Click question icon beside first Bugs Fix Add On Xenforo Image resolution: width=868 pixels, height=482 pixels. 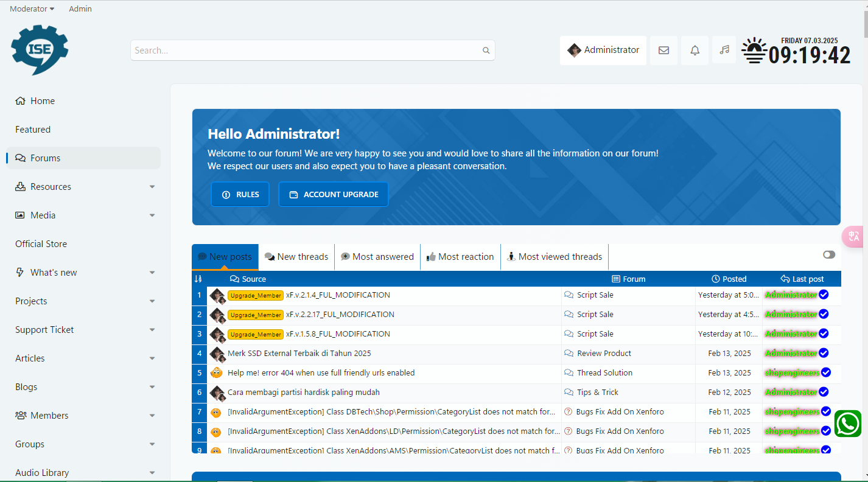point(569,412)
